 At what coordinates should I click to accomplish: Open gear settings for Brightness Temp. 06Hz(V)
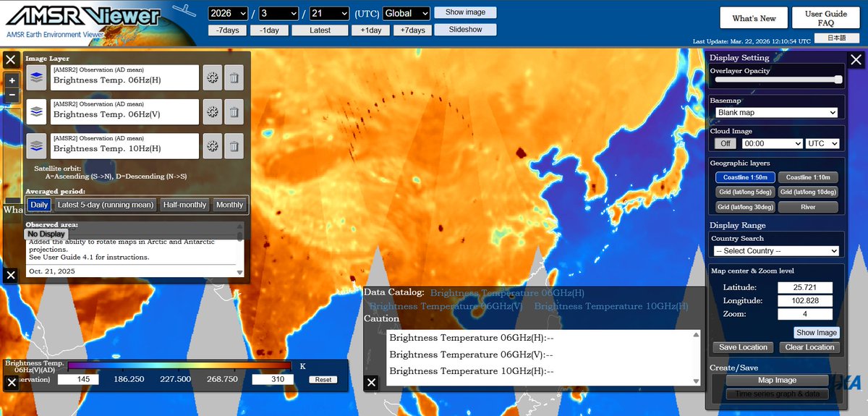pyautogui.click(x=212, y=111)
